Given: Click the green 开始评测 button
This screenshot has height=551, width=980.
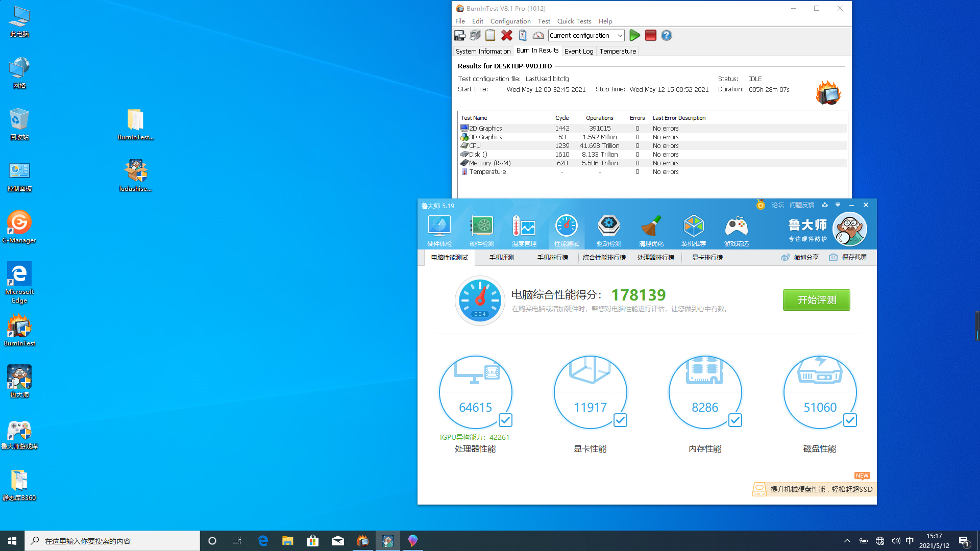Looking at the screenshot, I should point(816,300).
